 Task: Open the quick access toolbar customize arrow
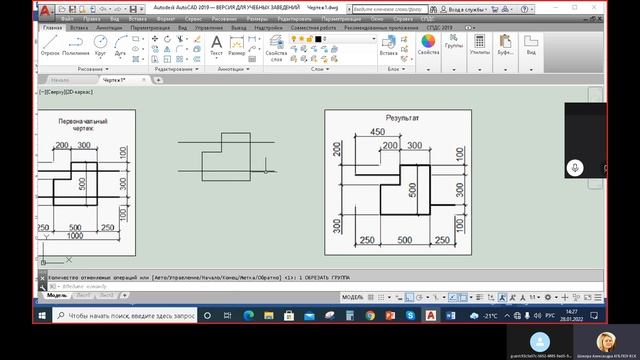pyautogui.click(x=142, y=9)
